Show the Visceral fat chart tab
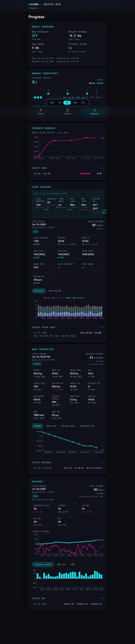 [x=87, y=426]
